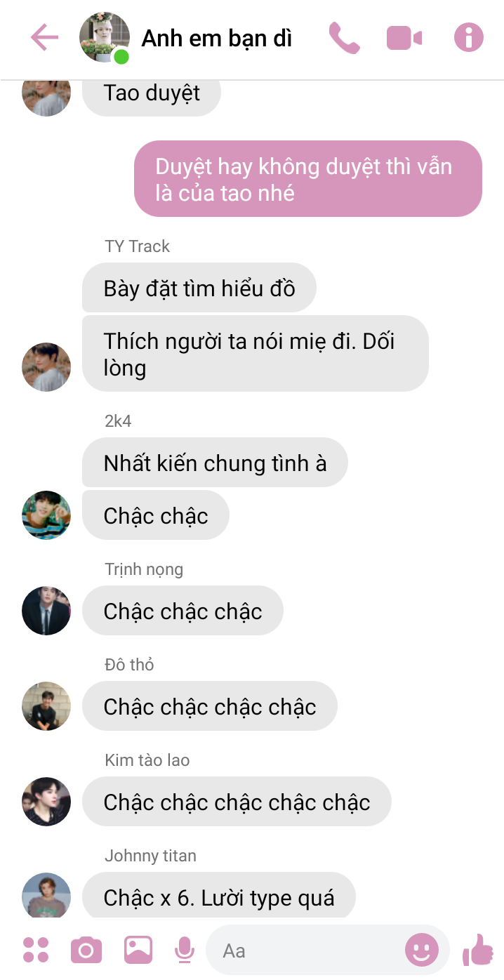Select the 'Nhất kiến chung tình à' message
Viewport: 504px width, 980px height.
(215, 463)
